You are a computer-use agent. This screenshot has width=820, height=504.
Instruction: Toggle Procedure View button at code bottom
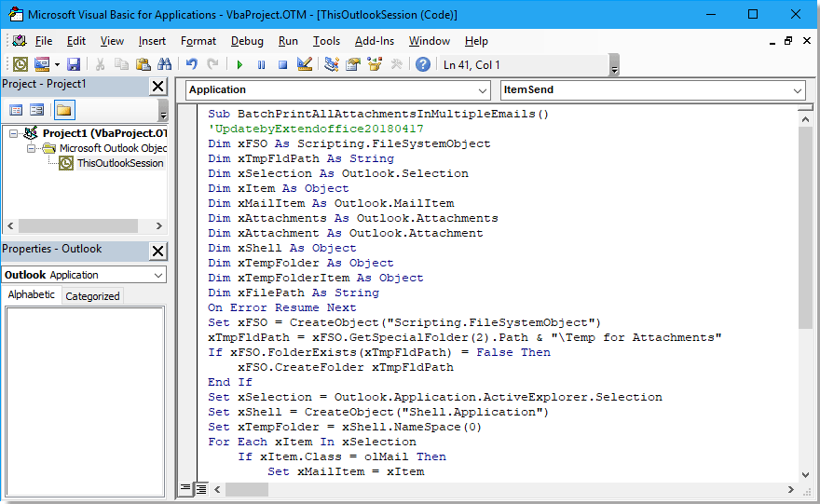pyautogui.click(x=185, y=489)
